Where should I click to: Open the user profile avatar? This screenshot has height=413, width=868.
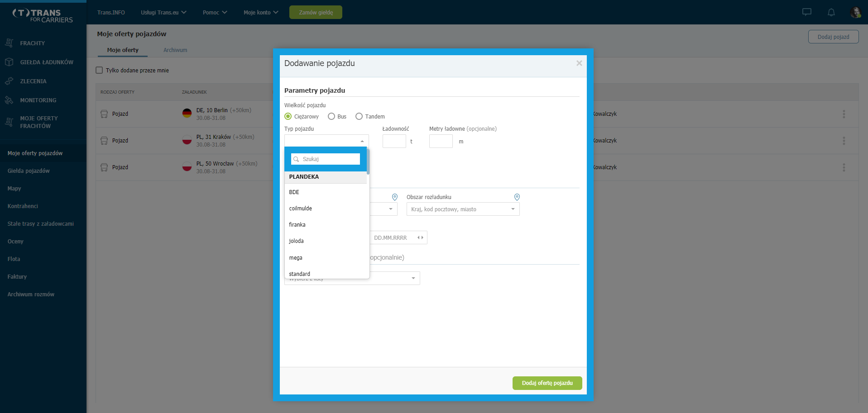[x=855, y=12]
